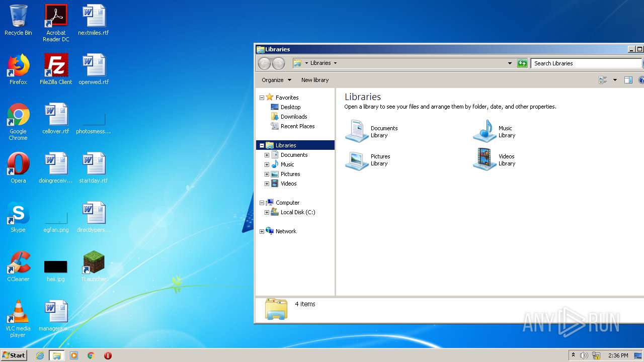644x362 pixels.
Task: Select doingreceiv... rtf desktop file
Action: point(56,168)
